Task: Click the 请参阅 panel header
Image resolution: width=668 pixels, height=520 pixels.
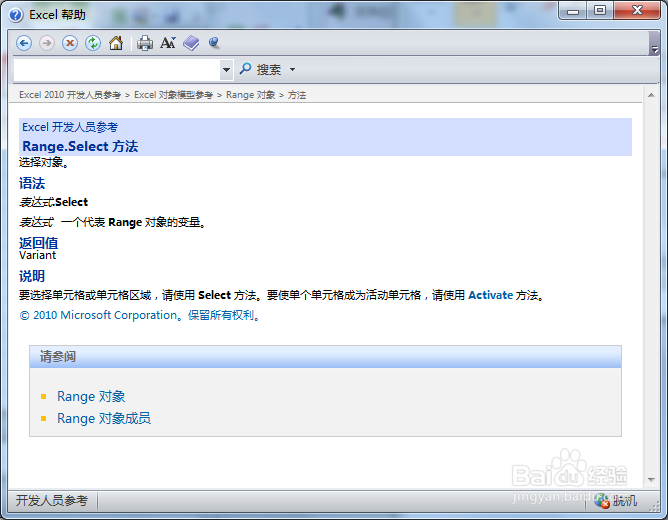Action: (325, 356)
